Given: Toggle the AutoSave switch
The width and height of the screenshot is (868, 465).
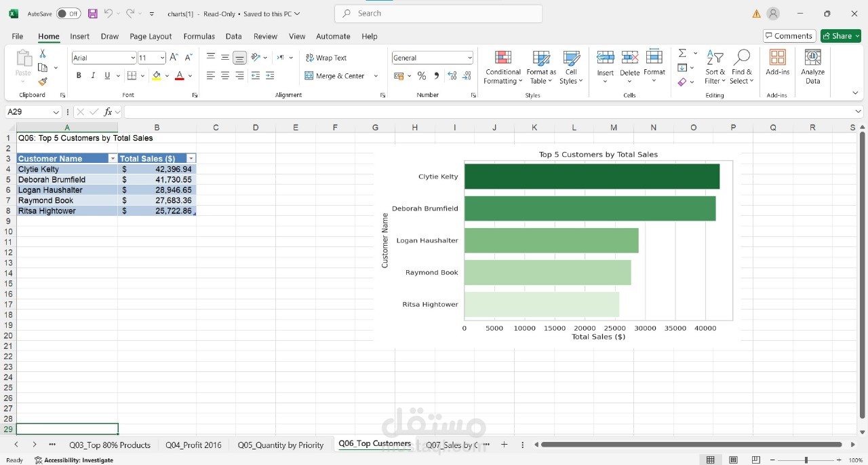Looking at the screenshot, I should 68,14.
